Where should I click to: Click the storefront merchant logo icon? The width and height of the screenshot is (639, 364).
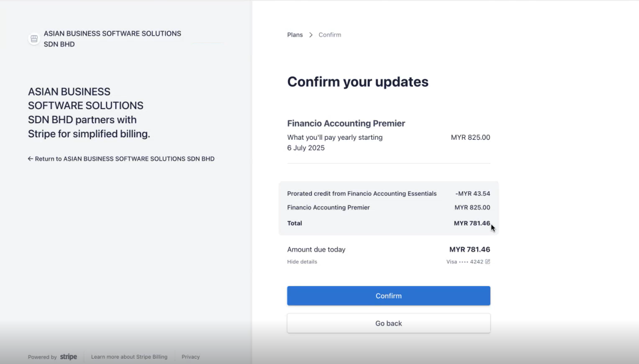(34, 39)
